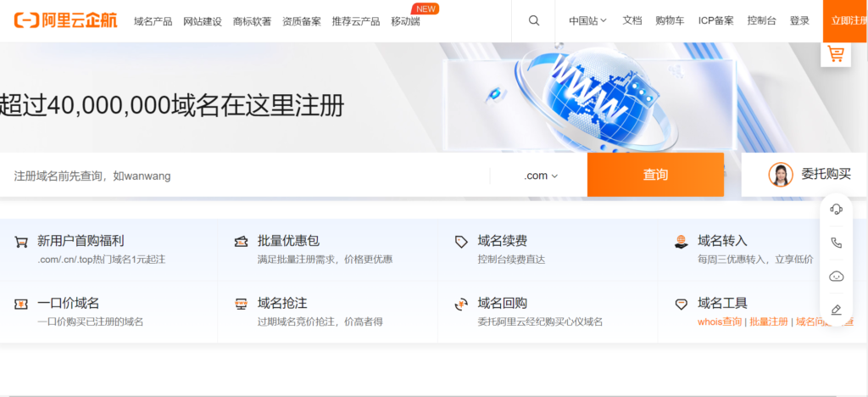The width and height of the screenshot is (868, 397).
Task: Click the 域名转入 hand icon
Action: click(681, 242)
